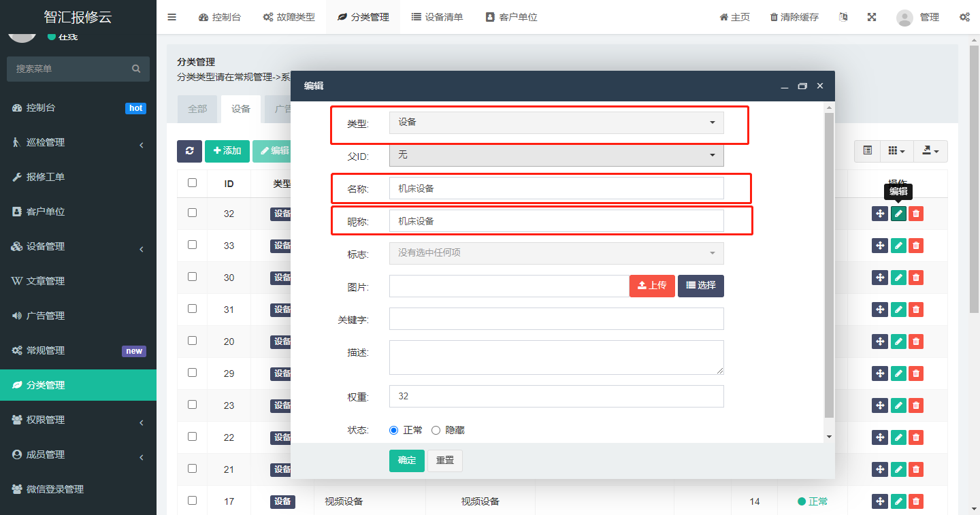Refresh the category table with the refresh button

pyautogui.click(x=189, y=151)
